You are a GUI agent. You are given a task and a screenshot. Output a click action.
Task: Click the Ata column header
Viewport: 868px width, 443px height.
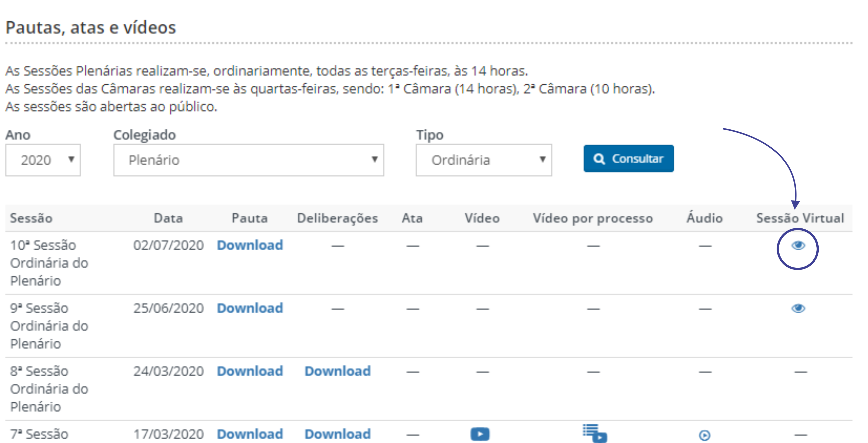coord(412,218)
